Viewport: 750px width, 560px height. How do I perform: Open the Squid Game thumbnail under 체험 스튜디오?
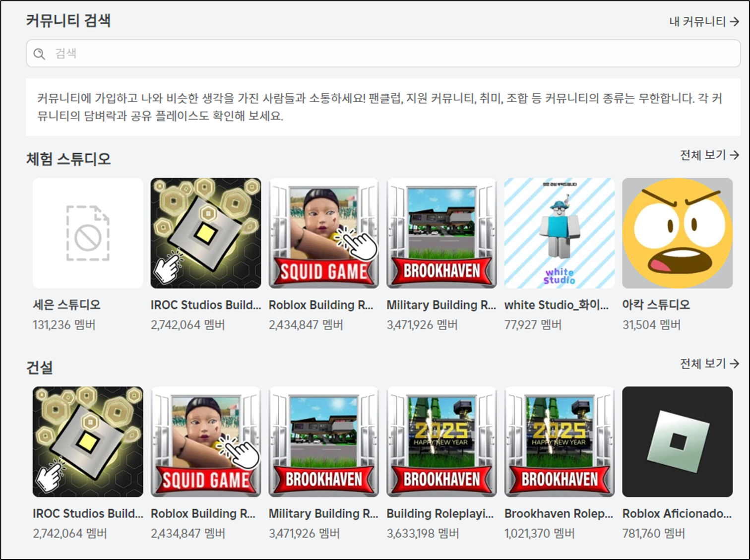324,233
